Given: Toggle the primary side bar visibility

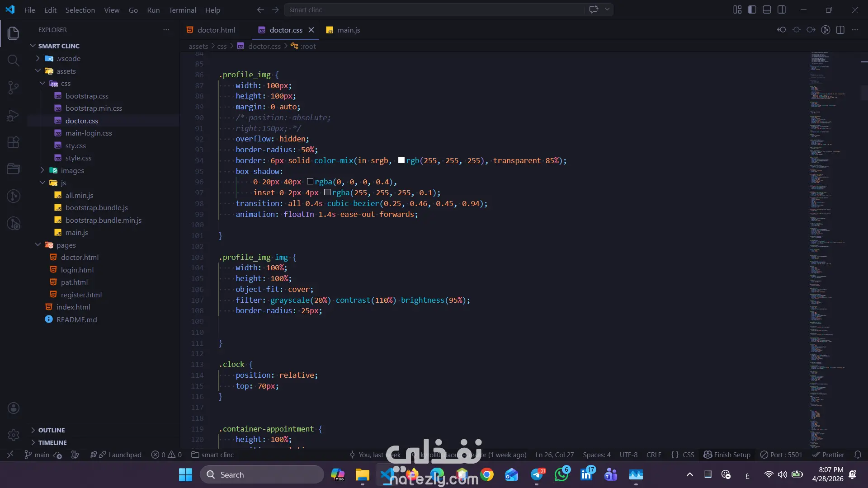Looking at the screenshot, I should coord(752,9).
